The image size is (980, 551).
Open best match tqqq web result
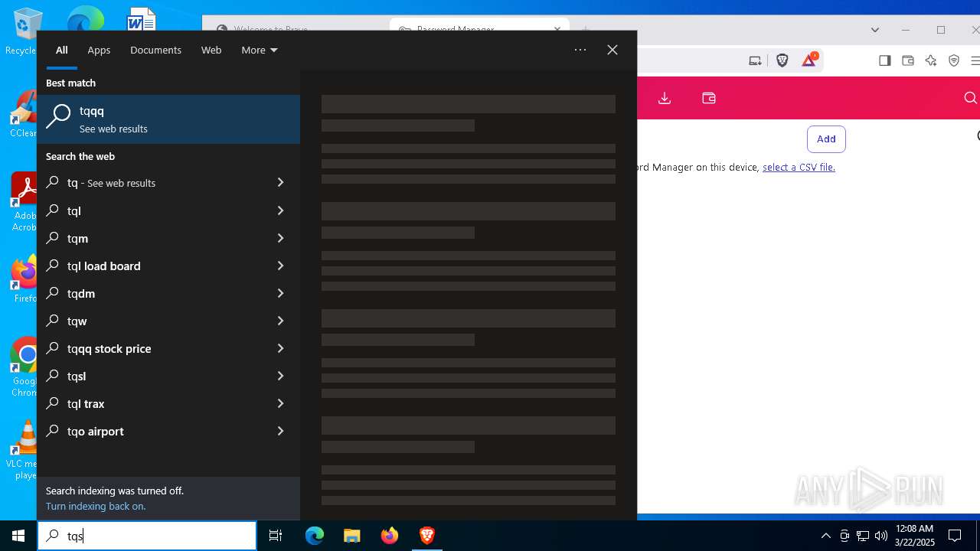[x=168, y=119]
